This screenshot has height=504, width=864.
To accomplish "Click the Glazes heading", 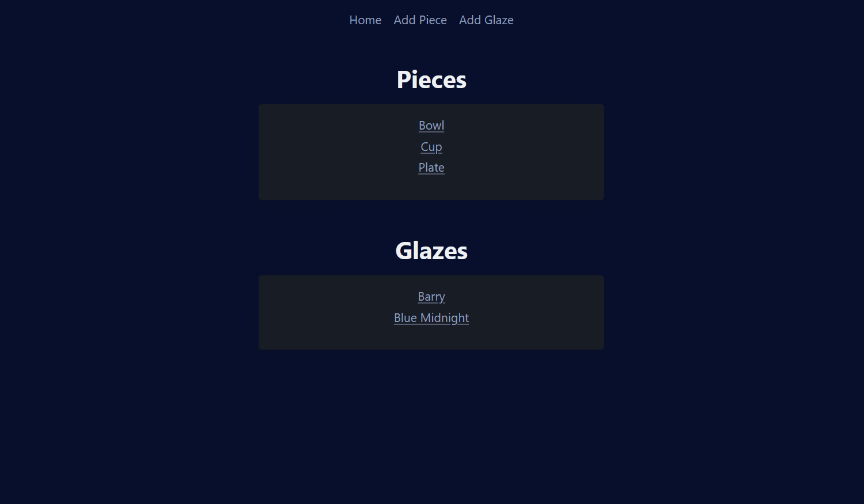I will click(431, 250).
